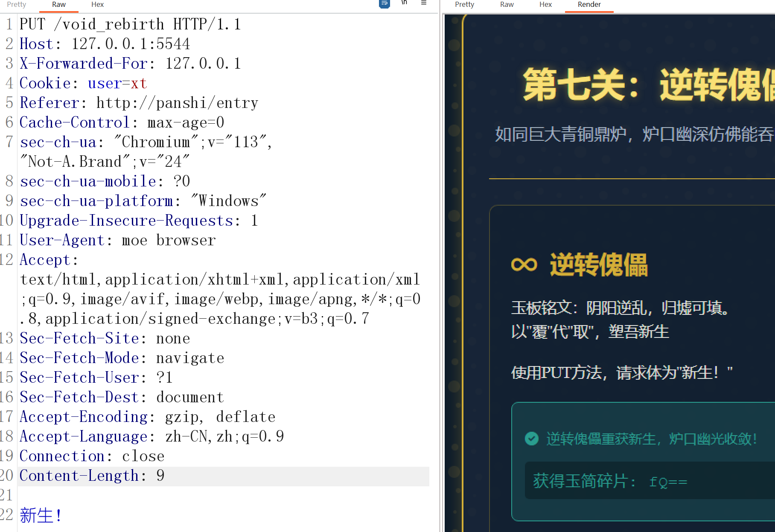Show the response Hex tab
The height and width of the screenshot is (532, 775).
point(545,4)
